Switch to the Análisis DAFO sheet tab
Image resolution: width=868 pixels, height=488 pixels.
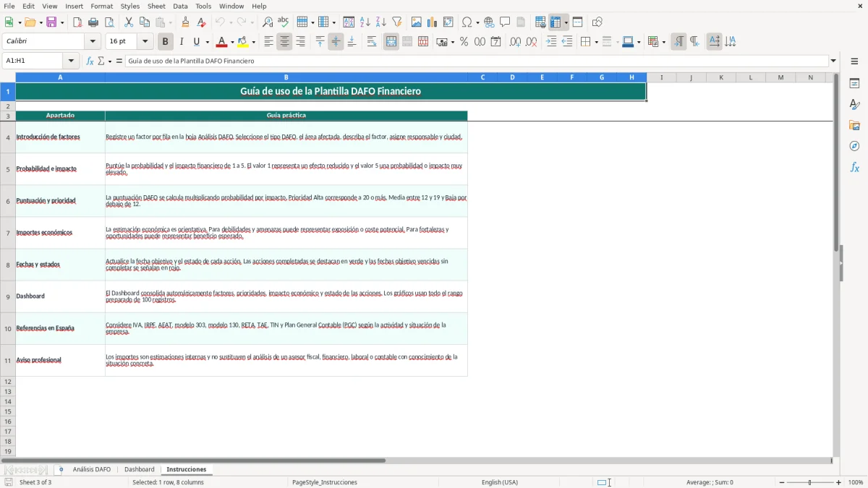[92, 469]
